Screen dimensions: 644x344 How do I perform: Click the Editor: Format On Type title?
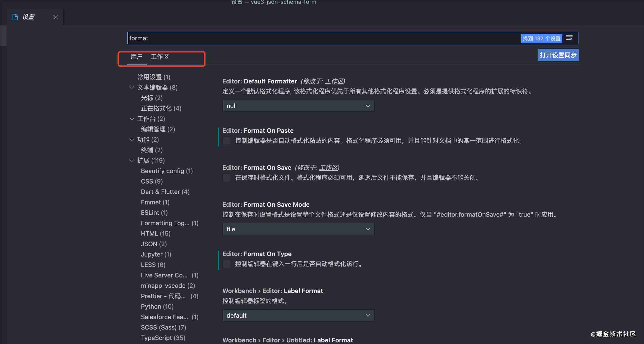tap(257, 254)
